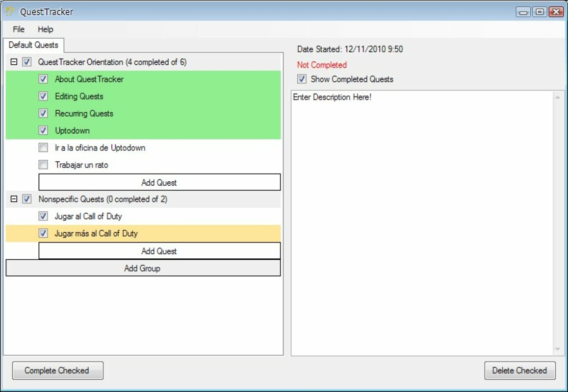Uncheck the Editing Quests checkbox
568x392 pixels.
pos(43,96)
